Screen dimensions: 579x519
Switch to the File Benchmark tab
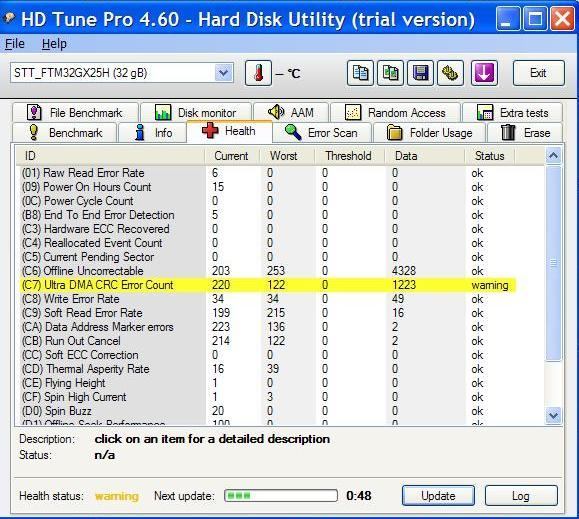point(75,113)
